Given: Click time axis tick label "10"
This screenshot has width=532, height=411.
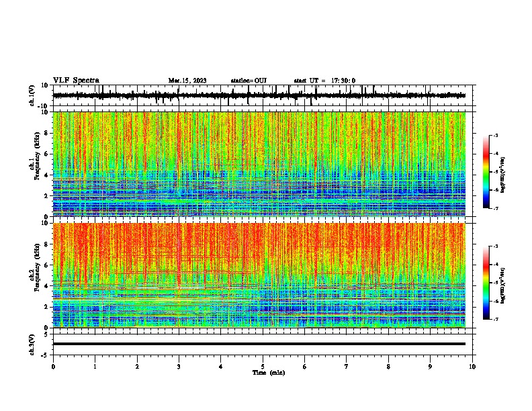Looking at the screenshot, I should 472,367.
